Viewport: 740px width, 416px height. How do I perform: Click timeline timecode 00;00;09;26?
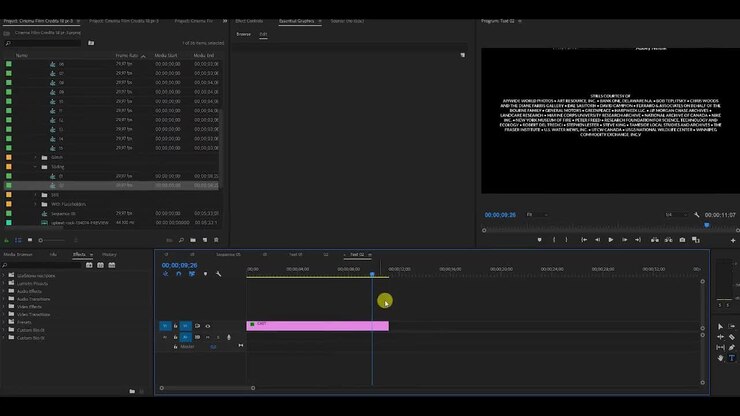pyautogui.click(x=179, y=265)
